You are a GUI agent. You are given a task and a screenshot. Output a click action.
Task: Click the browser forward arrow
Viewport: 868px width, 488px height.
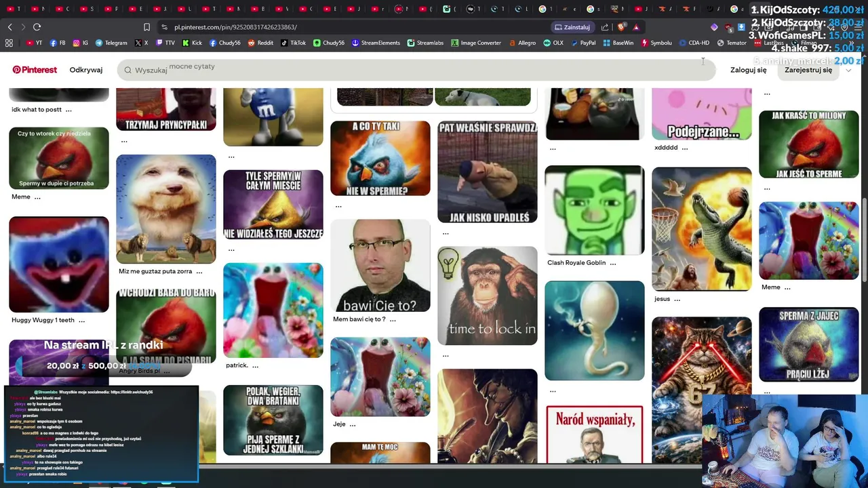coord(22,27)
